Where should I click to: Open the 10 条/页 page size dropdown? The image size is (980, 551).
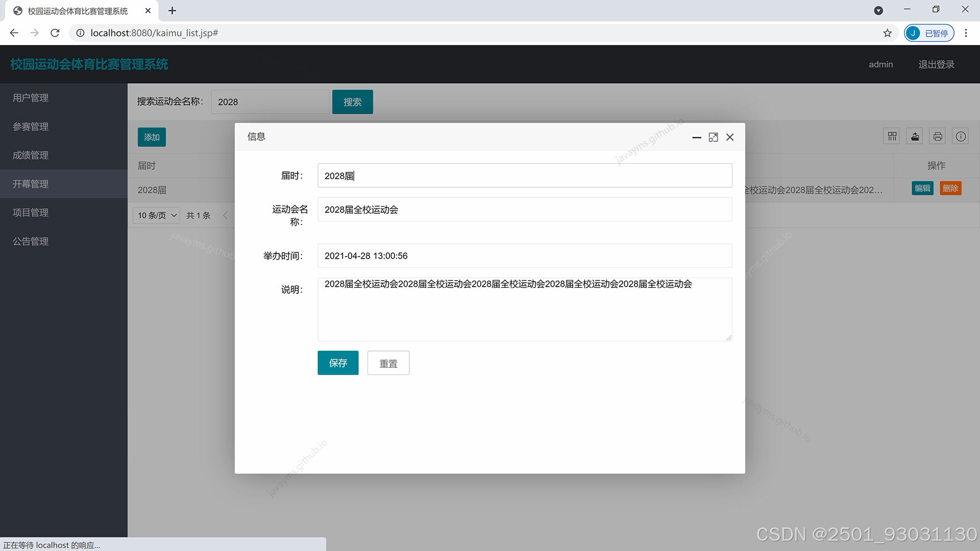pos(157,215)
